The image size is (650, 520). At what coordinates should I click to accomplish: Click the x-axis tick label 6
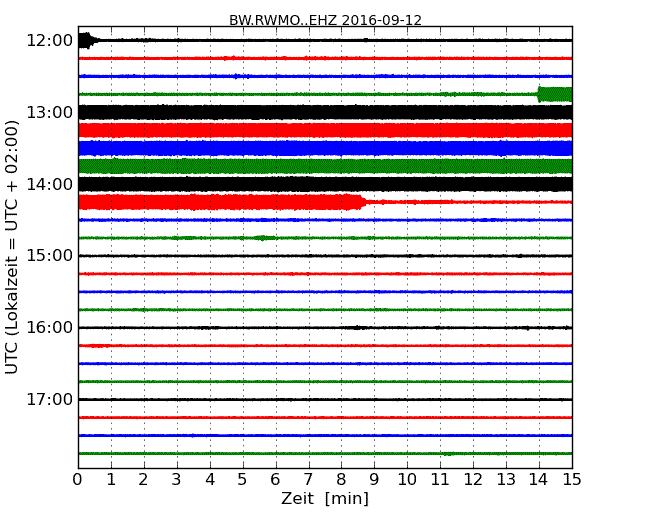pos(275,479)
